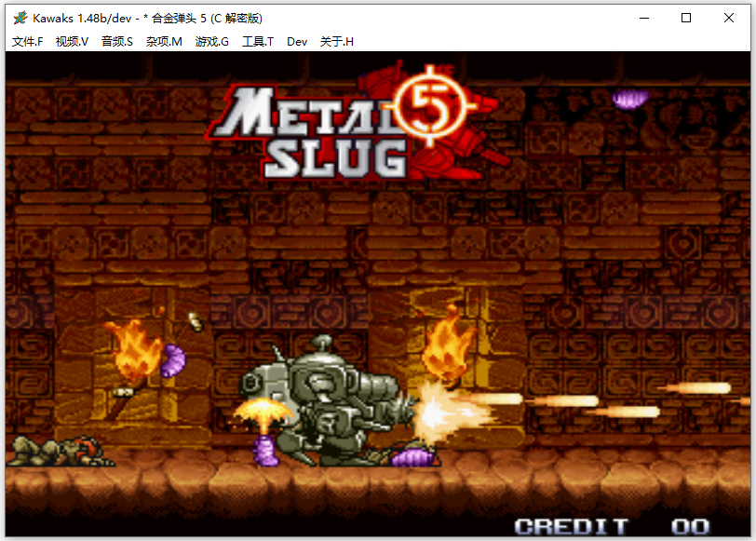This screenshot has width=756, height=541.
Task: Open the 杂项.M menu
Action: coord(164,42)
